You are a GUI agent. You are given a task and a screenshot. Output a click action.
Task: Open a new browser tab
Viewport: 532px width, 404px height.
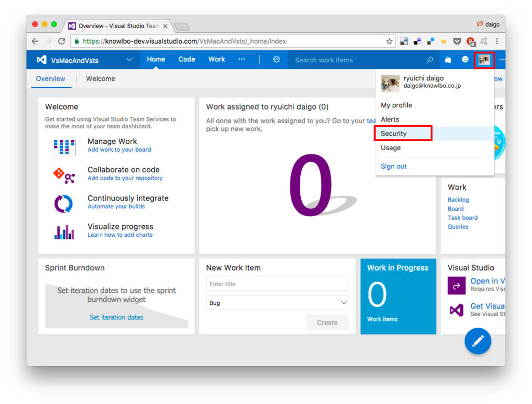181,26
